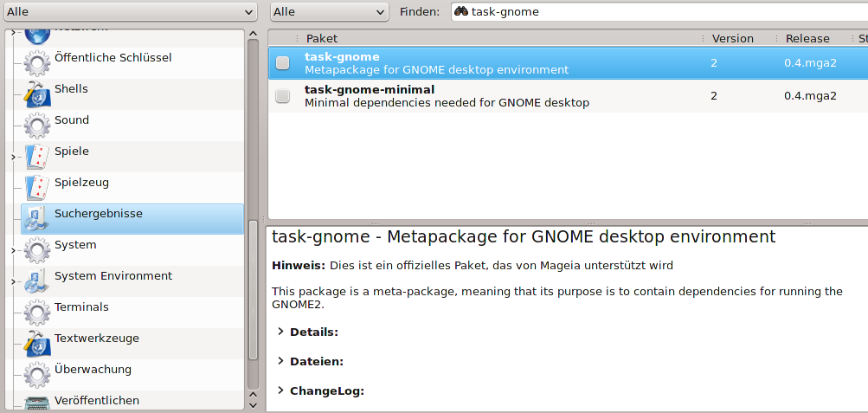Tick the task-gnome-minimal package checkbox
The width and height of the screenshot is (868, 413).
[282, 96]
